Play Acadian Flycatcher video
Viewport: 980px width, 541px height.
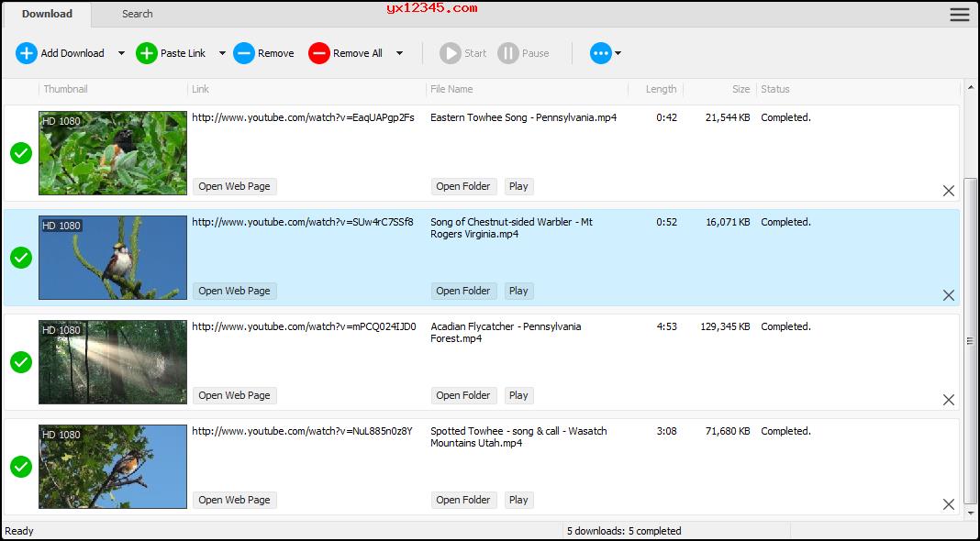(518, 395)
